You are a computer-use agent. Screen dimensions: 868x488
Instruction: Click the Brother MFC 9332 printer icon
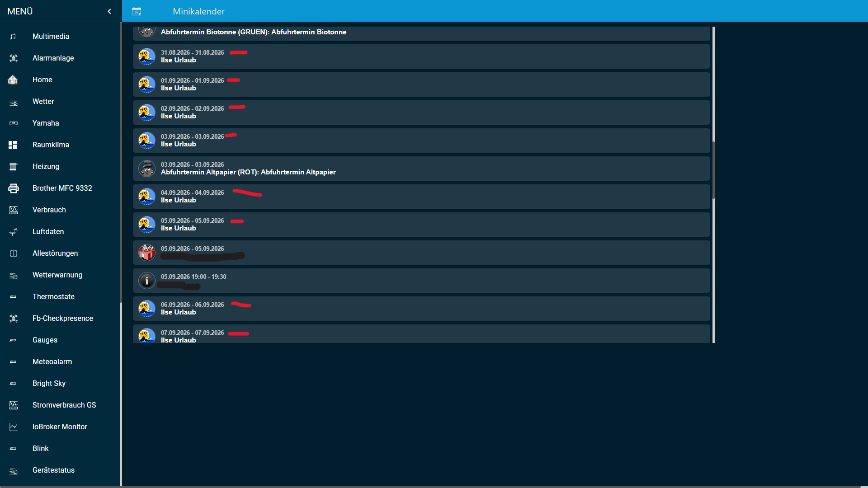tap(14, 188)
